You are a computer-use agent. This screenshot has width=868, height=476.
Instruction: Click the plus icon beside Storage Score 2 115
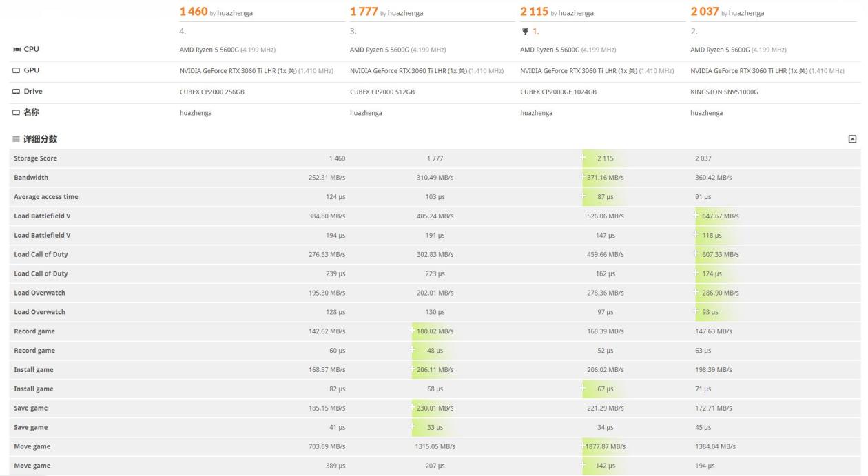tap(584, 158)
